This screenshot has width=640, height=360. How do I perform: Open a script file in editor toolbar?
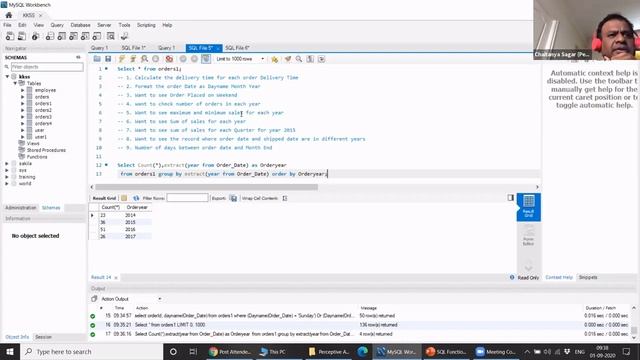pyautogui.click(x=97, y=59)
